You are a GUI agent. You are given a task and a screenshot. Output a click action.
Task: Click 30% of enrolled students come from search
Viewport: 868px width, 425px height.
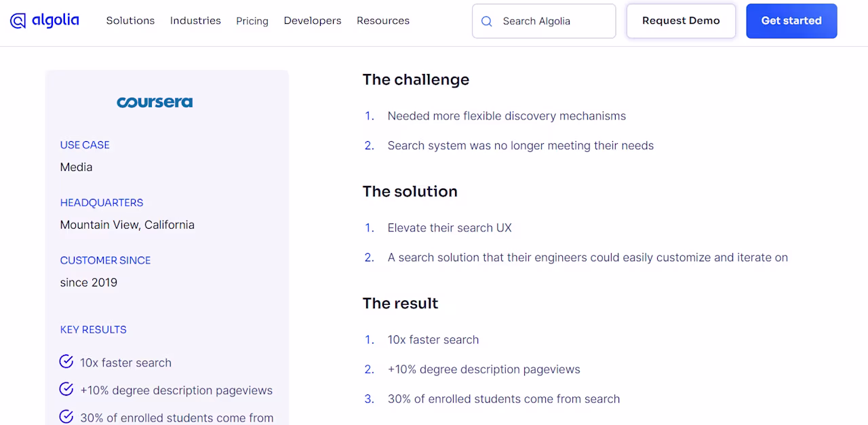tap(504, 399)
